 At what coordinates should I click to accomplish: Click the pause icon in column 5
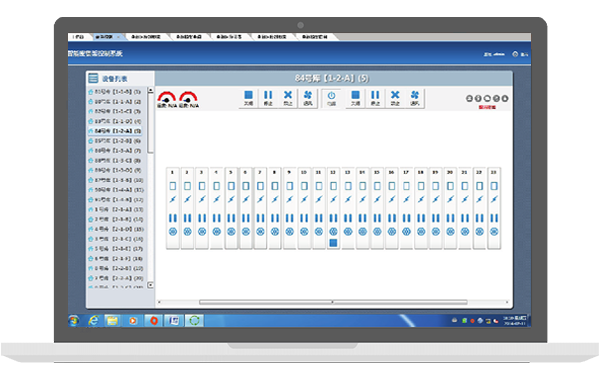pyautogui.click(x=231, y=218)
